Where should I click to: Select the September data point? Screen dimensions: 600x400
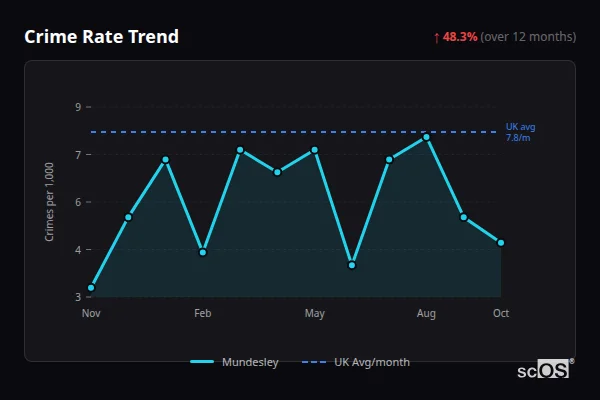(464, 217)
